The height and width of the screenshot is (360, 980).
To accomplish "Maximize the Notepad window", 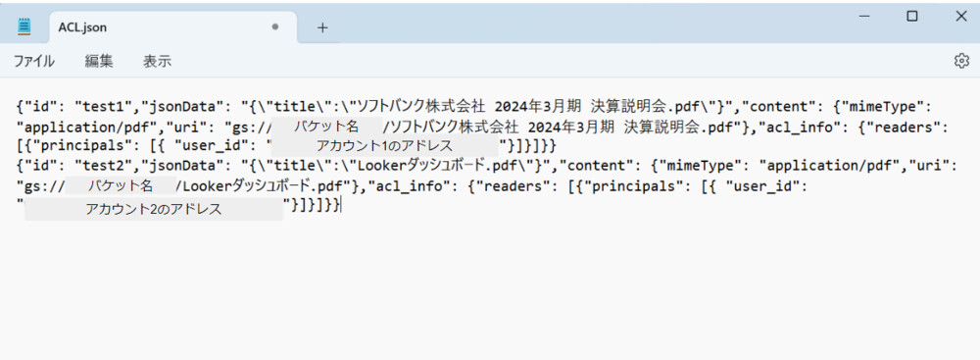I will (x=912, y=17).
